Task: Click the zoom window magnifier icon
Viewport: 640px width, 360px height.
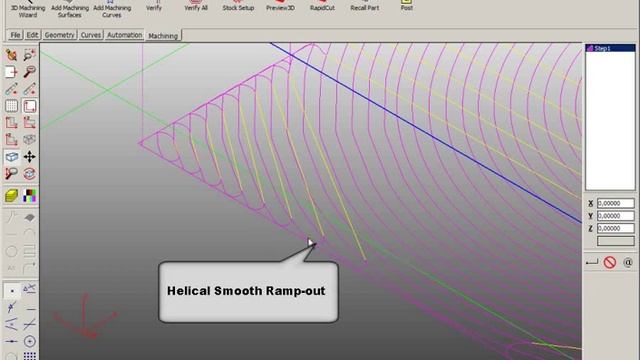Action: point(11,173)
